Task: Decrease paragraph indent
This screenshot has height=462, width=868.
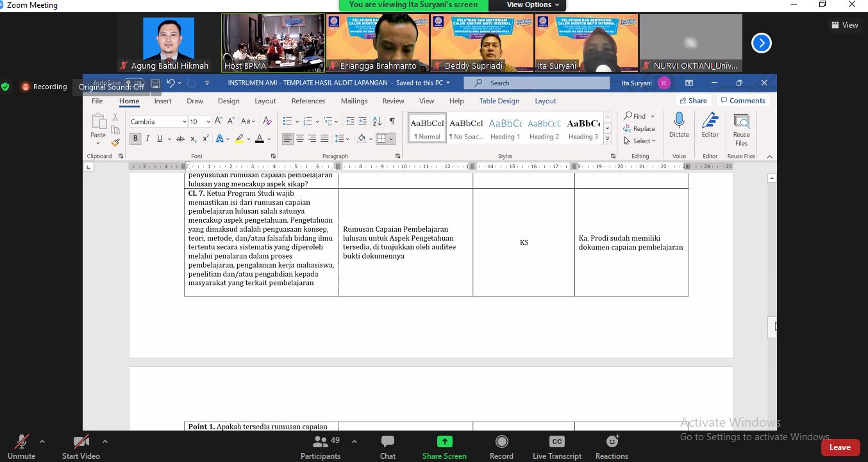Action: tap(350, 121)
